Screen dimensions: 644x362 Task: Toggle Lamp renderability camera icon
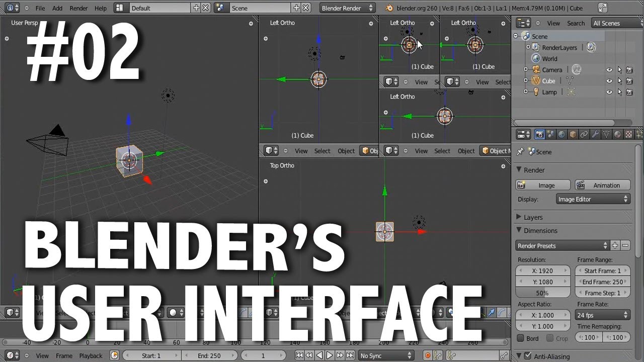629,92
